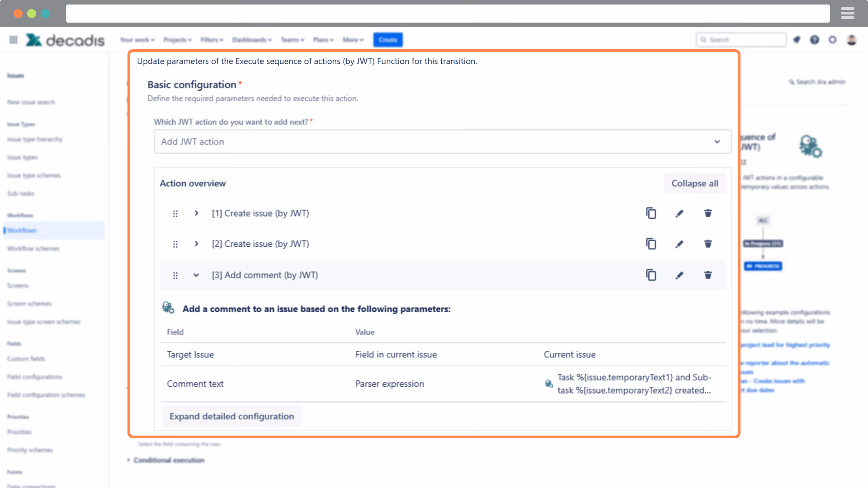The height and width of the screenshot is (488, 868).
Task: Open the settings gear in header
Action: pos(833,40)
